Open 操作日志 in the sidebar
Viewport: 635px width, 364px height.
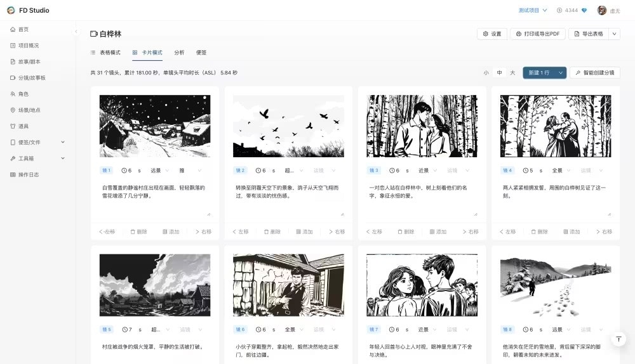25,175
